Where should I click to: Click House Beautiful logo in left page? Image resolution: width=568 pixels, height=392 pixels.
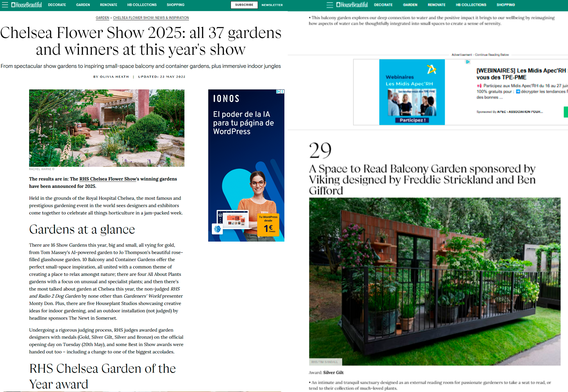tap(27, 5)
